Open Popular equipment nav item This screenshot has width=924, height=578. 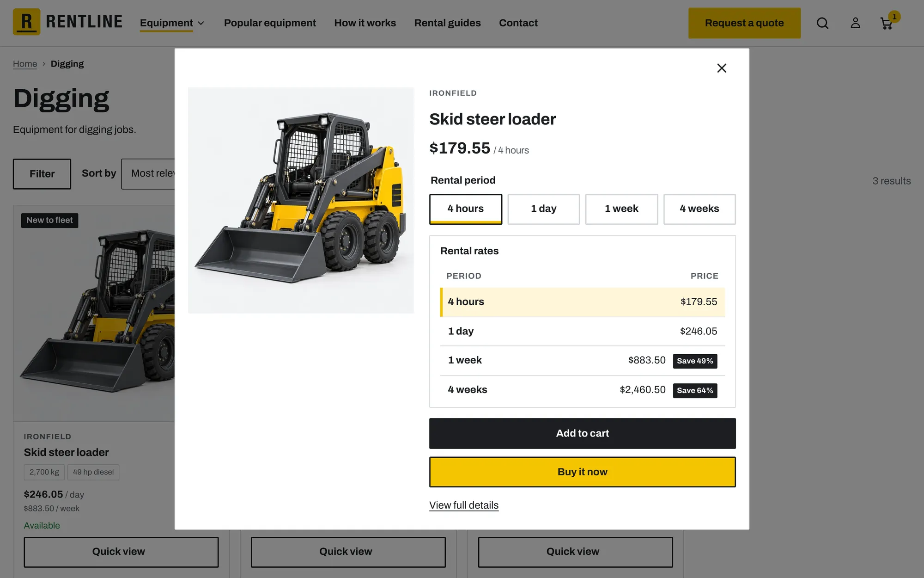(270, 23)
